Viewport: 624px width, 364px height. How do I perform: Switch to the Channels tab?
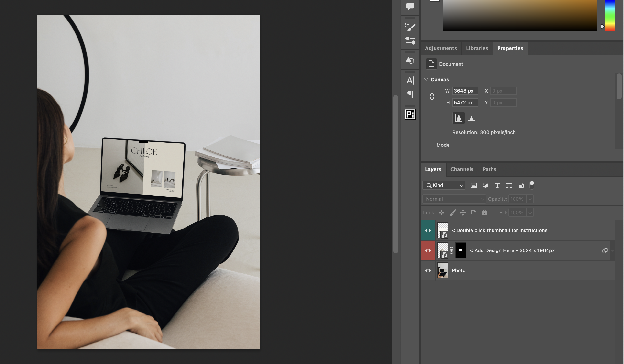point(461,169)
